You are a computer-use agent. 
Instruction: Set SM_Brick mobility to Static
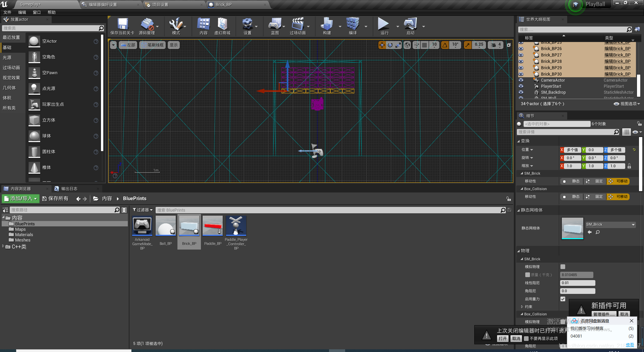pos(572,181)
